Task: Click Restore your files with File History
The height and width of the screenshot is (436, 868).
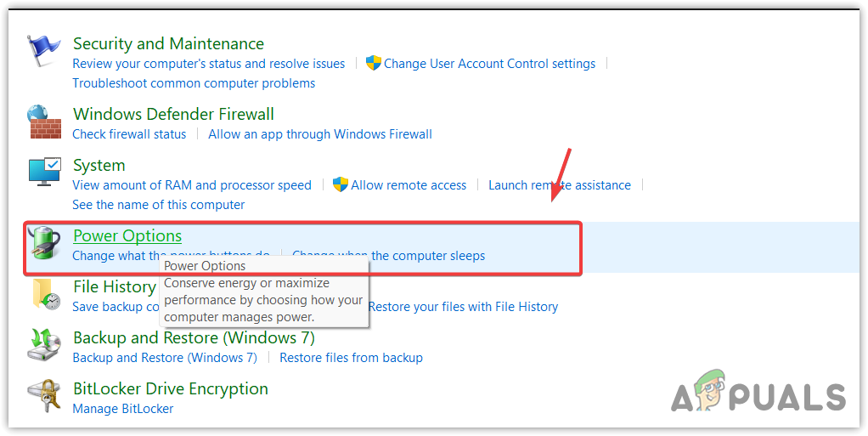Action: pyautogui.click(x=464, y=307)
